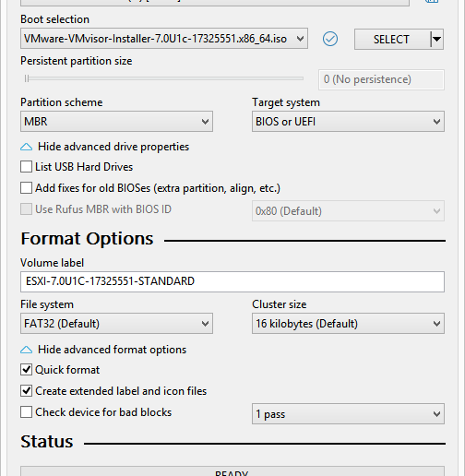This screenshot has width=465, height=476.
Task: Uncheck the Quick format option
Action: (x=26, y=370)
